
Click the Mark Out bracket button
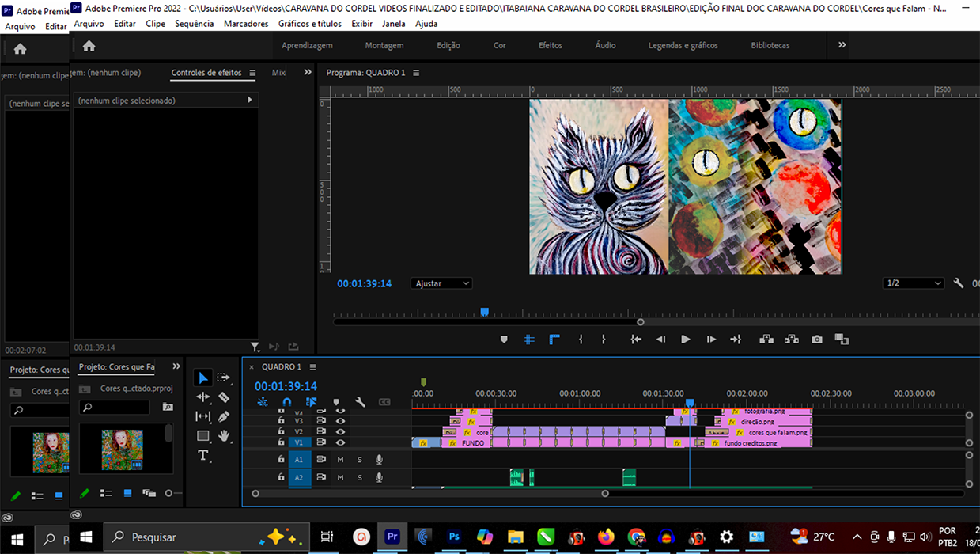(604, 340)
